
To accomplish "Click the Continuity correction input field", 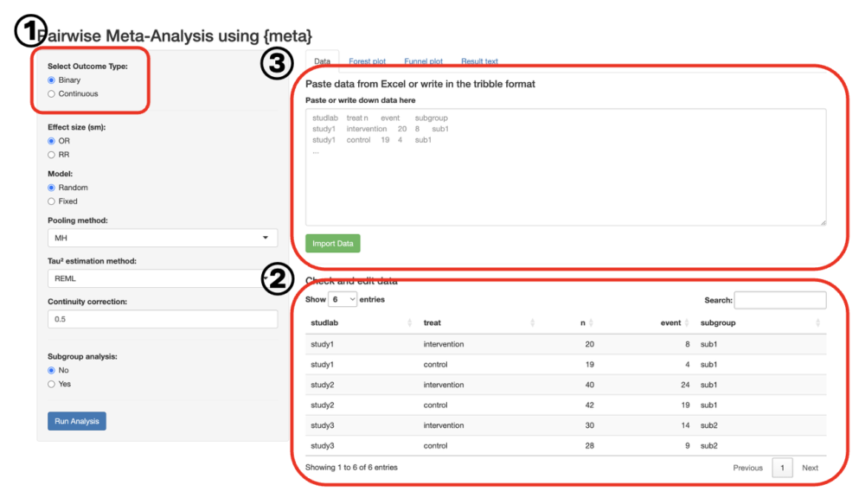I will [x=162, y=319].
